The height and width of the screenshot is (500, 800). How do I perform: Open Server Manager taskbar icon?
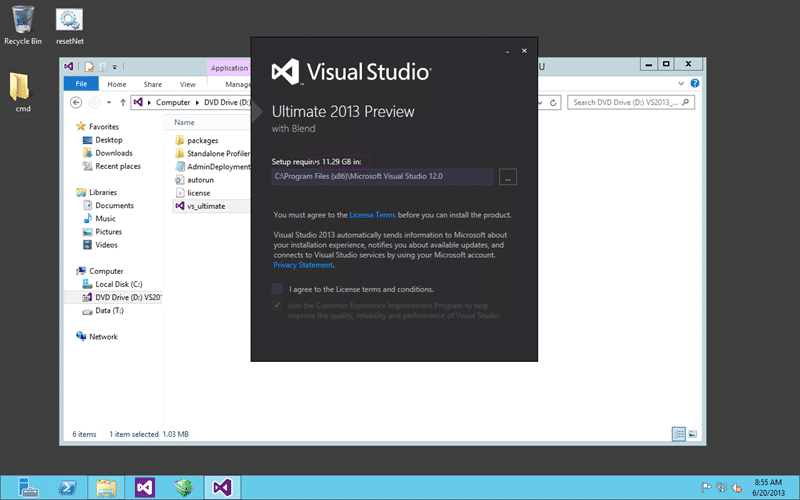(x=28, y=488)
